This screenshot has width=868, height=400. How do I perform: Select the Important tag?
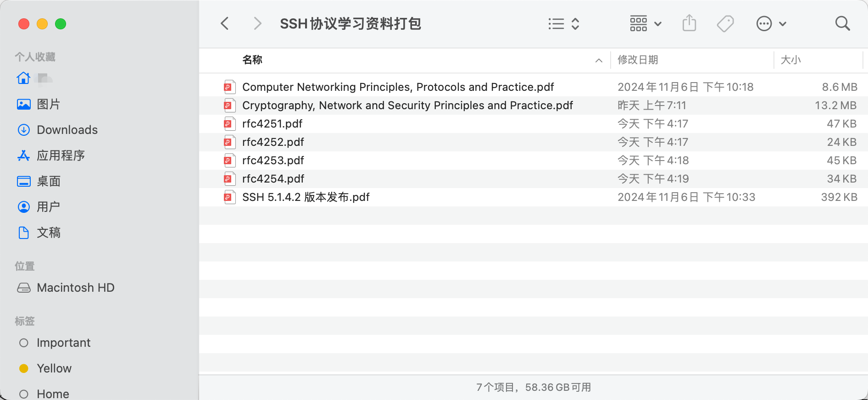click(x=63, y=343)
